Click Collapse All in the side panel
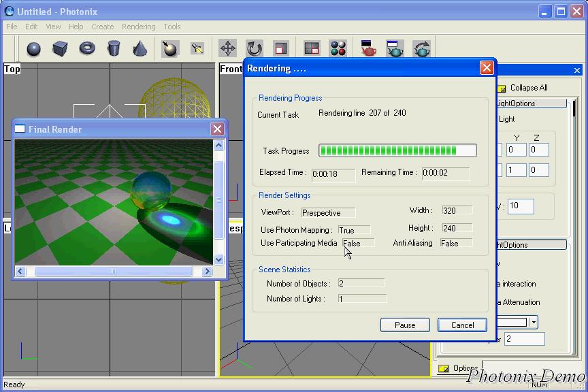Screen dimensions: 588x392 [x=528, y=88]
